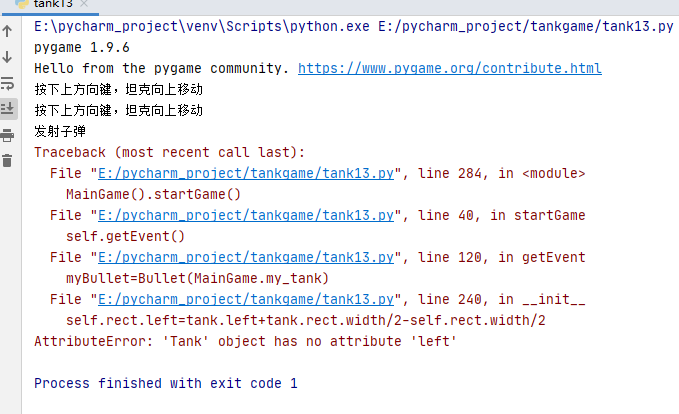Click the Python icon on tank13 tab
Image resolution: width=679 pixels, height=414 pixels.
pyautogui.click(x=22, y=4)
